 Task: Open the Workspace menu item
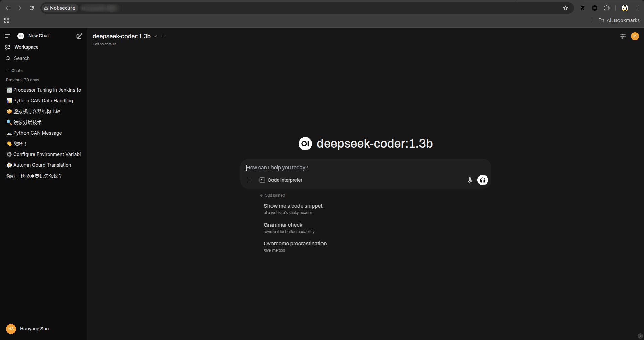[x=26, y=47]
